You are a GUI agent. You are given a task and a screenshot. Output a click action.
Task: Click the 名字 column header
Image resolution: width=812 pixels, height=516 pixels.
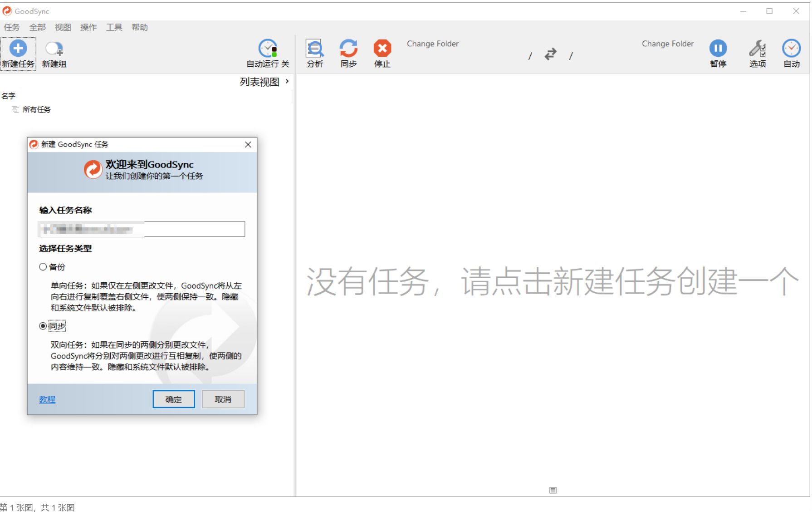click(8, 96)
